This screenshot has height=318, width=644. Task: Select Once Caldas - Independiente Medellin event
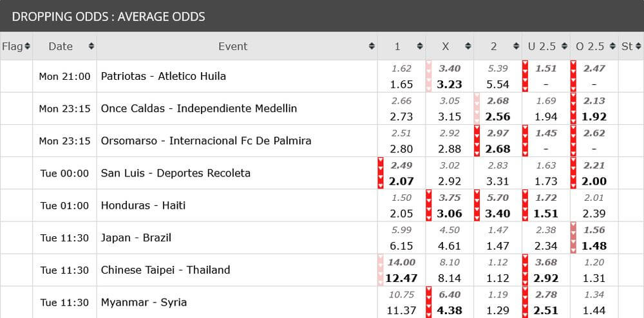pyautogui.click(x=199, y=108)
